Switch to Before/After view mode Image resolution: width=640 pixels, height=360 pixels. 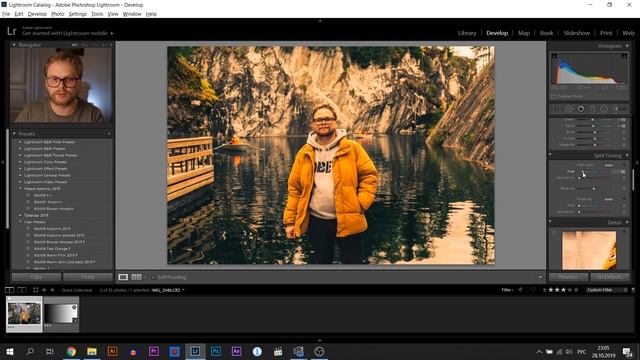(x=136, y=277)
